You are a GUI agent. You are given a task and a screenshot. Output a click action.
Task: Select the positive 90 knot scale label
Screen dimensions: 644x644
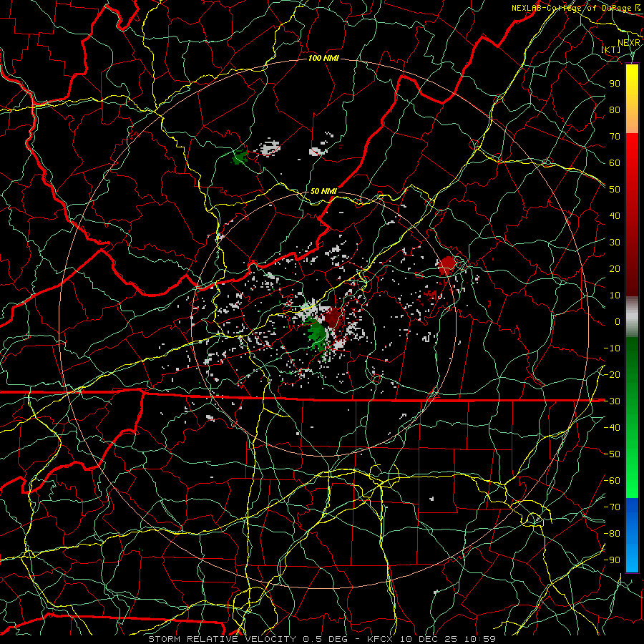pos(615,84)
